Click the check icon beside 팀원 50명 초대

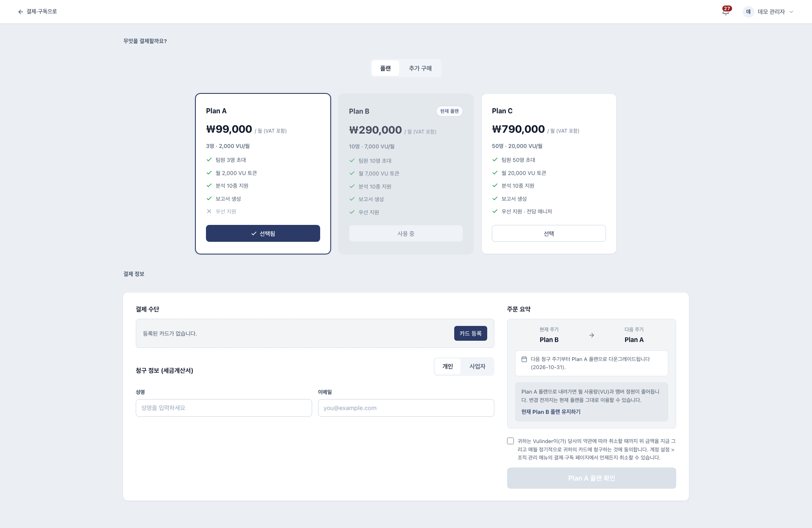click(495, 160)
